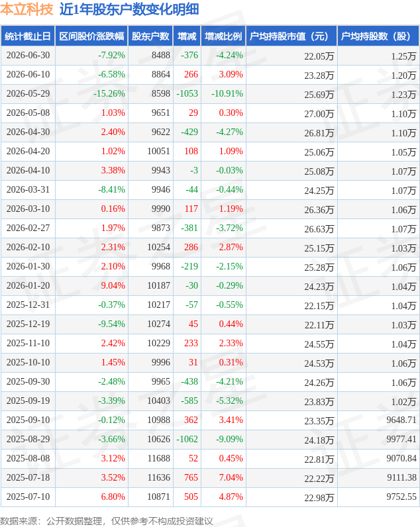Click the 增减比例 column header
This screenshot has height=527, width=420.
point(223,36)
